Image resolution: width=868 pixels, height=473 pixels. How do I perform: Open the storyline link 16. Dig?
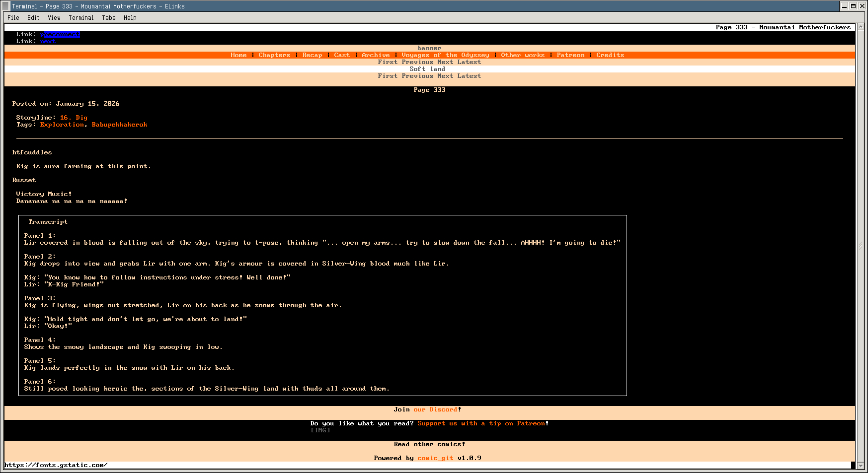click(74, 118)
